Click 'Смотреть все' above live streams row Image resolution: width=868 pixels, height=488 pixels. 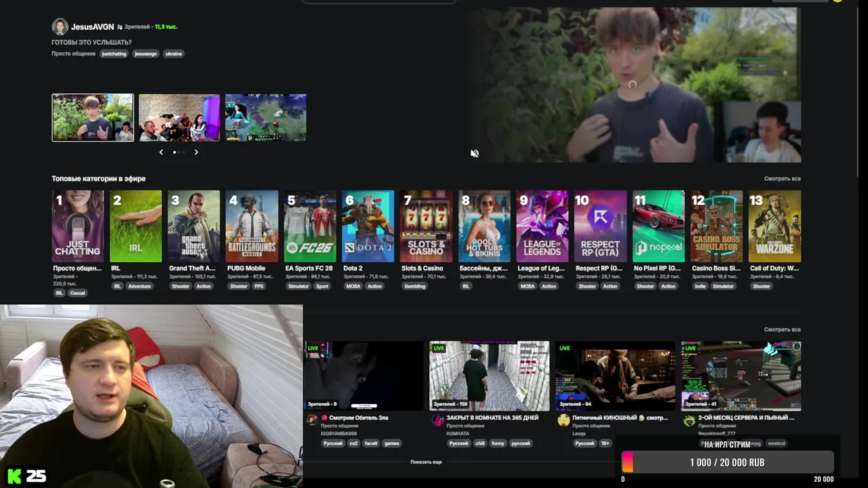pos(782,329)
